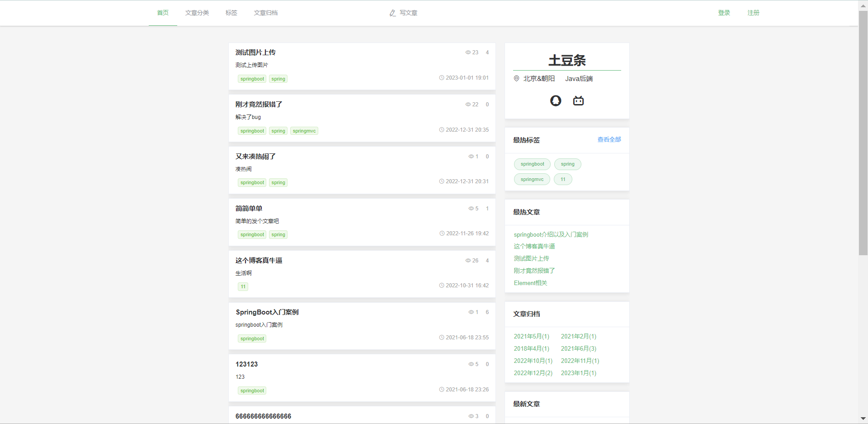The height and width of the screenshot is (424, 868).
Task: Click the pencil icon beside 写文章
Action: [x=393, y=13]
